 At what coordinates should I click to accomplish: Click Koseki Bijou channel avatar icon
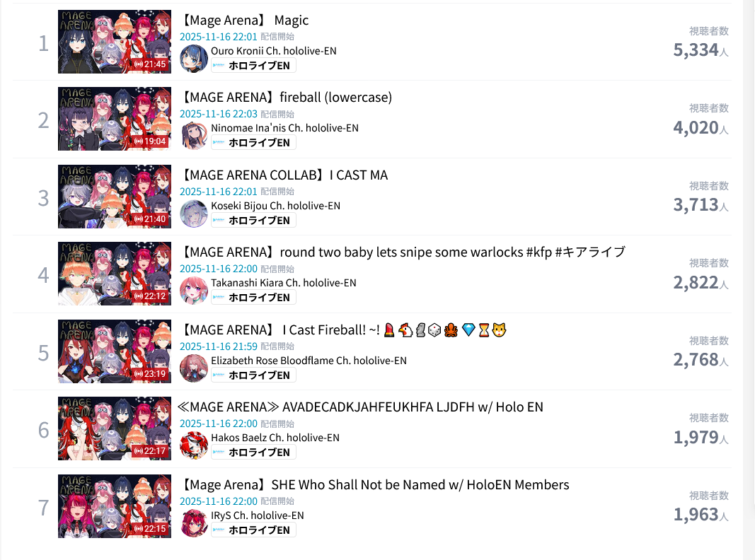pyautogui.click(x=194, y=213)
